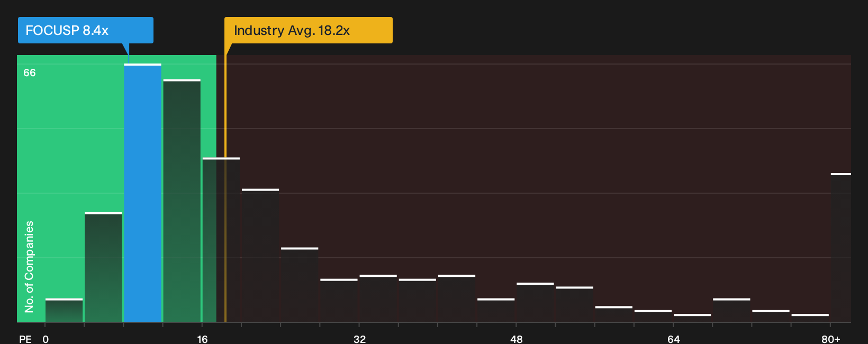Screen dimensions: 868x344
Task: Click the x-axis label 48
Action: (x=517, y=339)
